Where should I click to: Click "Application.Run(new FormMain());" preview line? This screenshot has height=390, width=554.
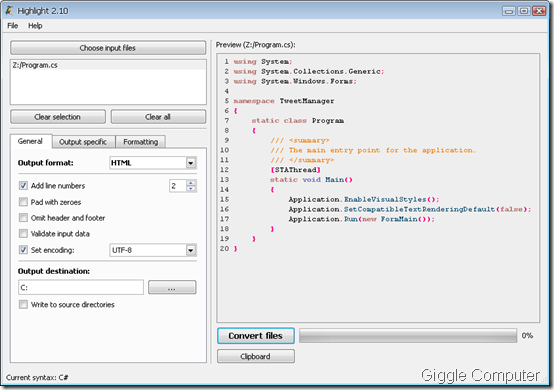coord(361,219)
